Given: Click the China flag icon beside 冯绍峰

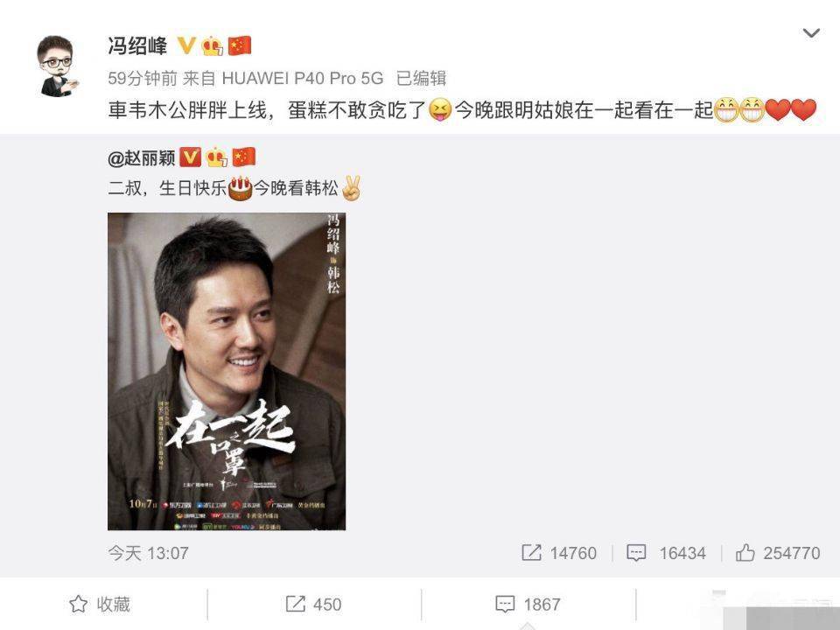Looking at the screenshot, I should click(240, 46).
